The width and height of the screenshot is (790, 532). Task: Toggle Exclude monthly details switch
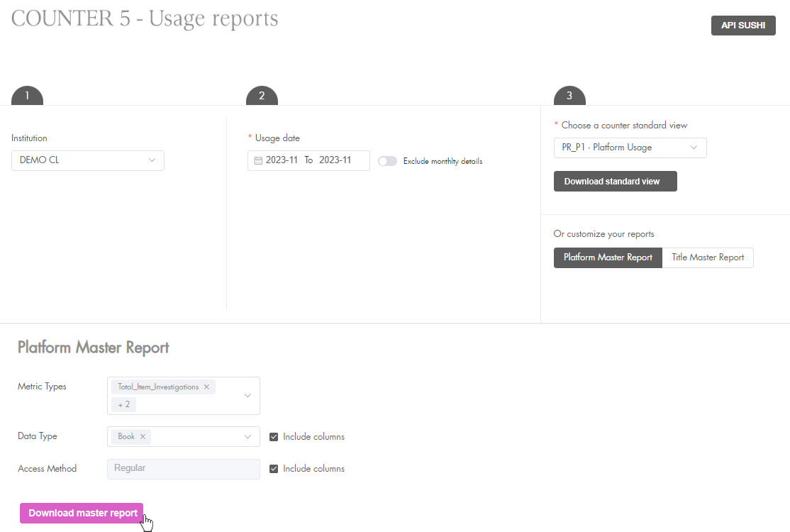click(x=387, y=161)
